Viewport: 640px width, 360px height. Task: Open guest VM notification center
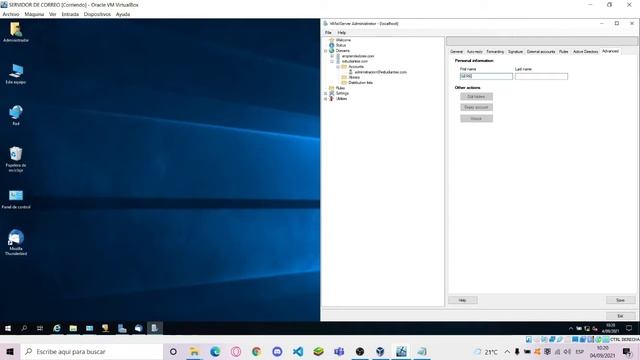tap(629, 328)
